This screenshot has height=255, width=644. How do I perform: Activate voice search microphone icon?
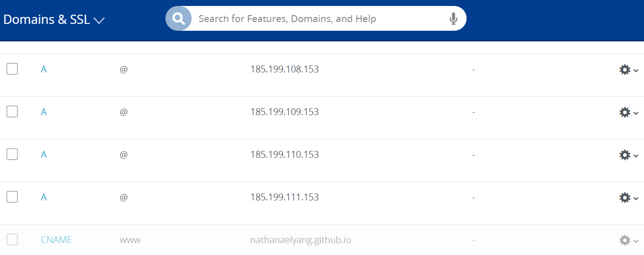[453, 19]
